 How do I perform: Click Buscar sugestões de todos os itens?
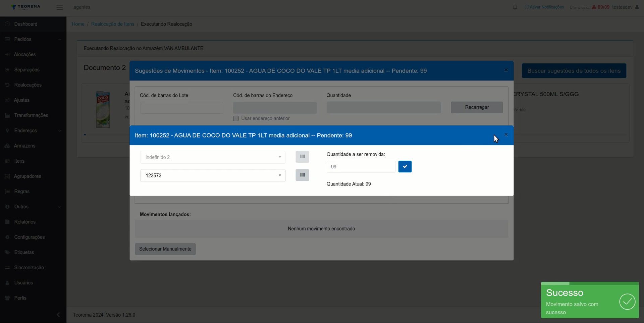pos(574,71)
